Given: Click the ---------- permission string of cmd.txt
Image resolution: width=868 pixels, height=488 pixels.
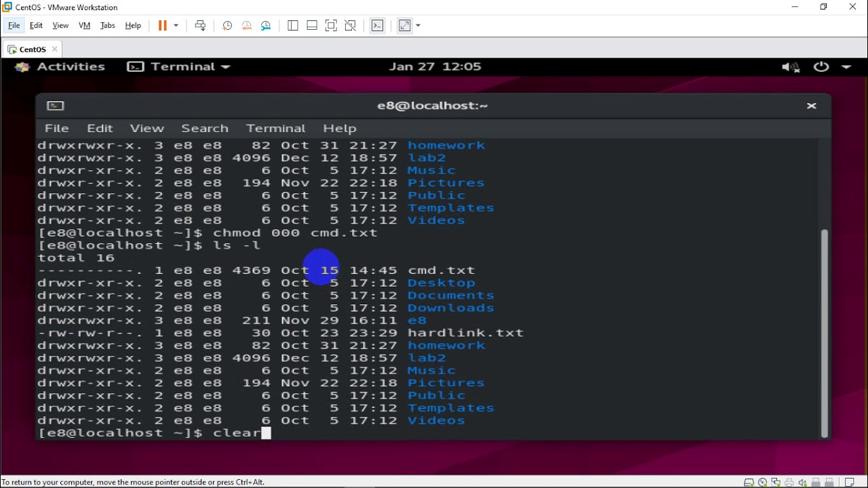Looking at the screenshot, I should 90,270.
